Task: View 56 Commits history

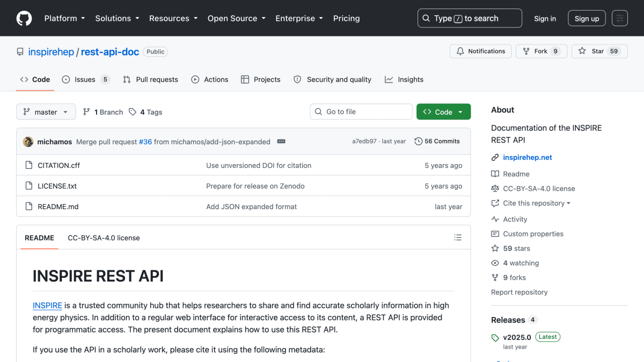Action: [x=437, y=142]
